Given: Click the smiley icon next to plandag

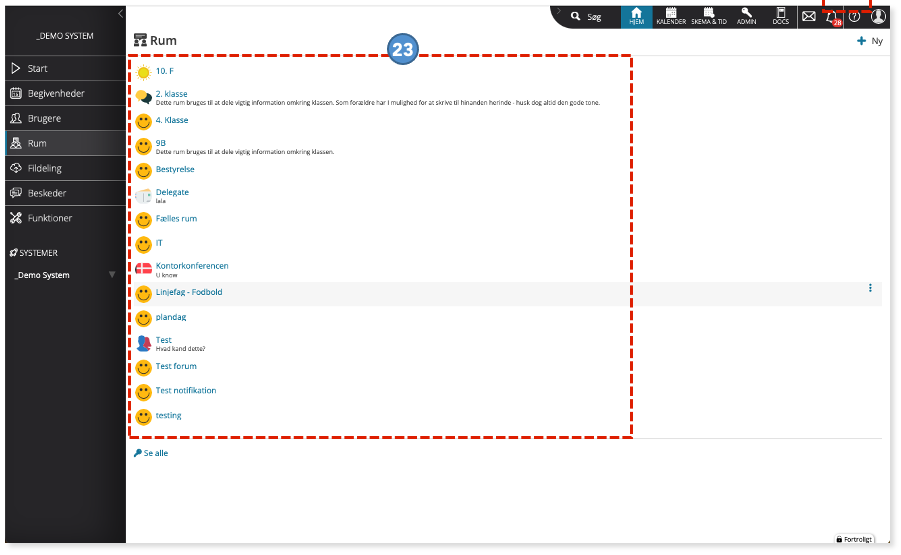Looking at the screenshot, I should point(144,318).
